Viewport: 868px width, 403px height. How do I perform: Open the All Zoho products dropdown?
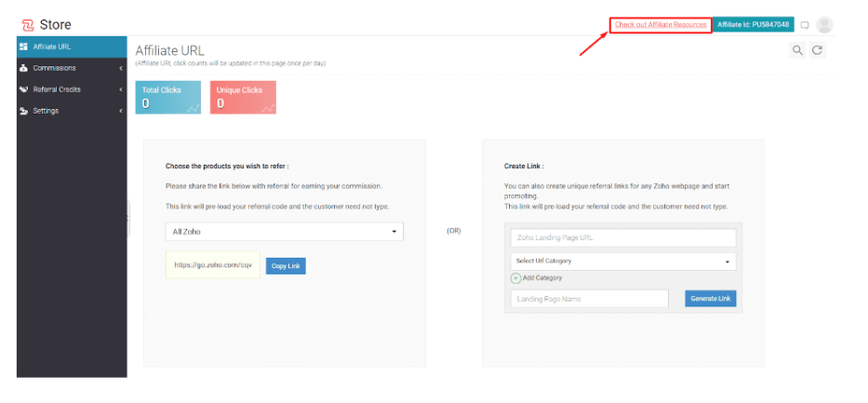[x=285, y=232]
